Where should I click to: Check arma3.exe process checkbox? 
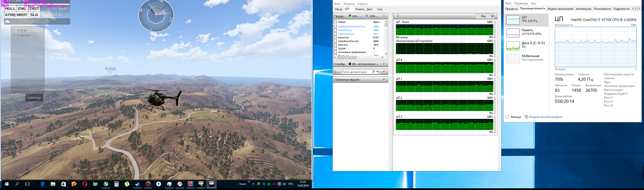[335, 37]
